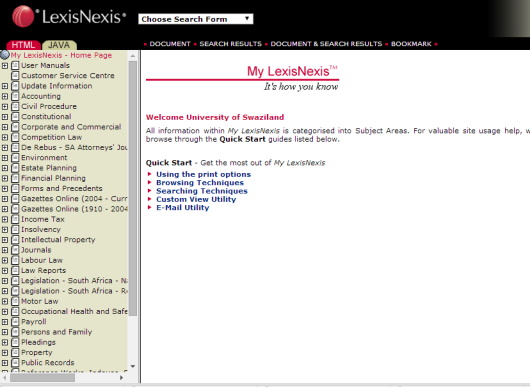Select the HTML tab
The width and height of the screenshot is (530, 387).
tap(23, 45)
